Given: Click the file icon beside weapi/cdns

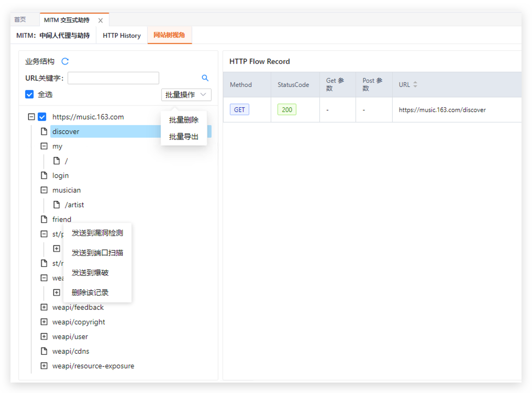Looking at the screenshot, I should [45, 351].
